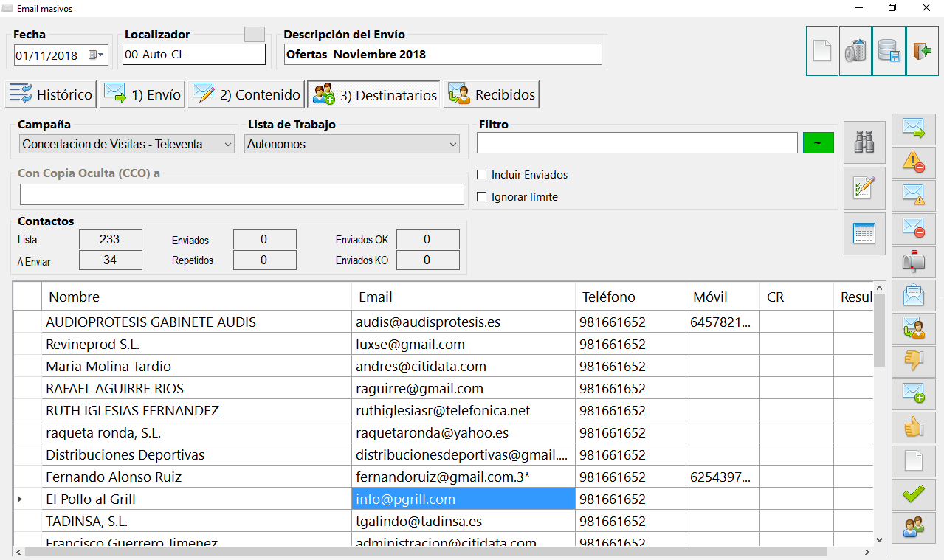This screenshot has height=560, width=944.
Task: Open the checklist with pencil icon
Action: 864,188
